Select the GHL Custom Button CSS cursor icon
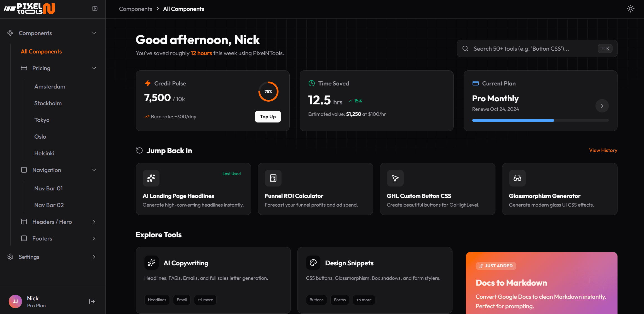 point(395,178)
